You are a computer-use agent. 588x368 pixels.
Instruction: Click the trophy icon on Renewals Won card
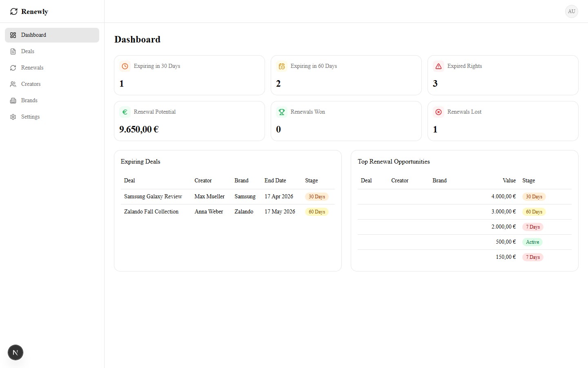tap(282, 112)
